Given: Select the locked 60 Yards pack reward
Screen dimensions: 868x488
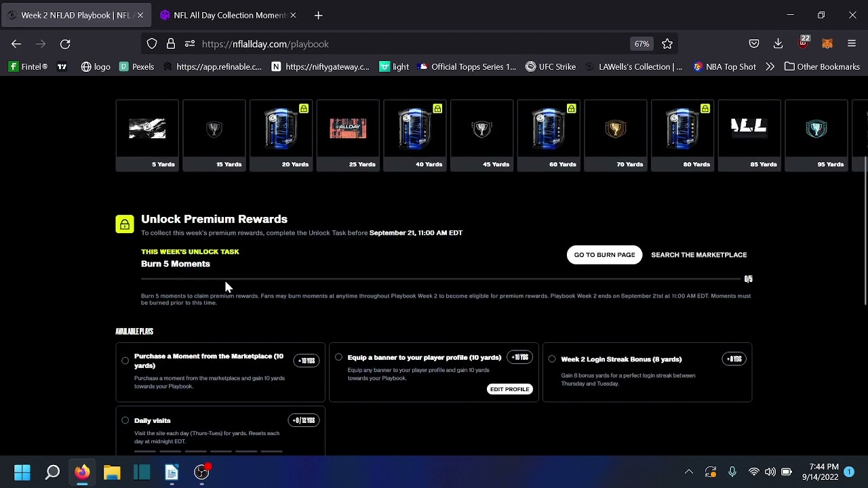Looking at the screenshot, I should coord(549,136).
